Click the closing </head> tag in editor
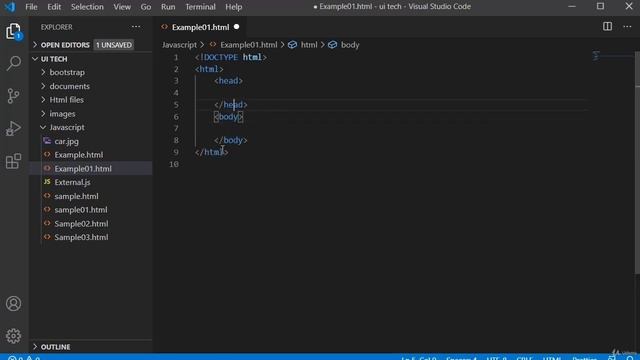This screenshot has width=640, height=360. click(231, 105)
